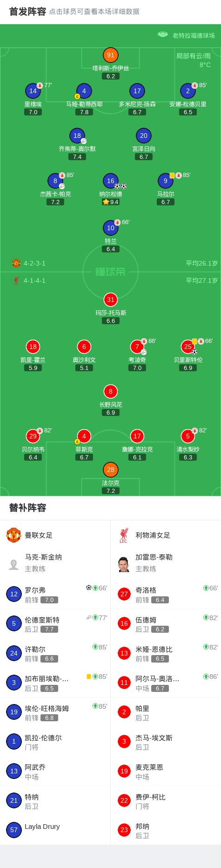This screenshot has height=868, width=221.
Task: Tap Liverpool number 8 长野风花
Action: [110, 391]
